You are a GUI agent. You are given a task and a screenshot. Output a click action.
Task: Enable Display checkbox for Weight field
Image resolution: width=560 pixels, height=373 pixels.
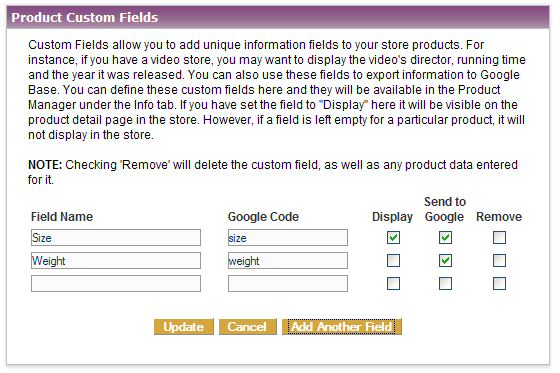[x=393, y=260]
